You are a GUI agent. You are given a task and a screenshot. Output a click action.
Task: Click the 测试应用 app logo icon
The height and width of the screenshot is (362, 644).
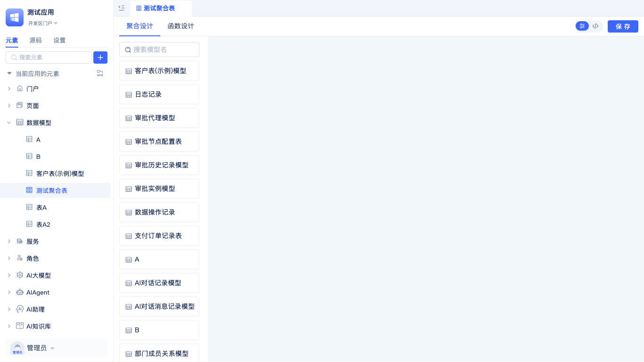pyautogui.click(x=15, y=17)
